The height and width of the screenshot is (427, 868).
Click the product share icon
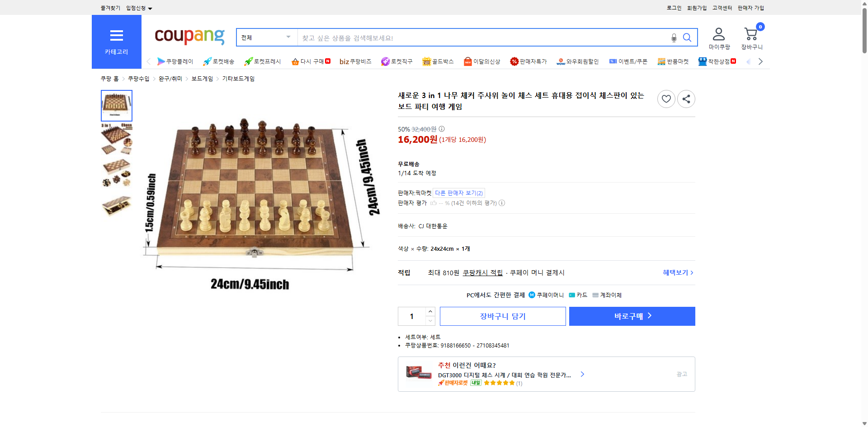pyautogui.click(x=686, y=99)
